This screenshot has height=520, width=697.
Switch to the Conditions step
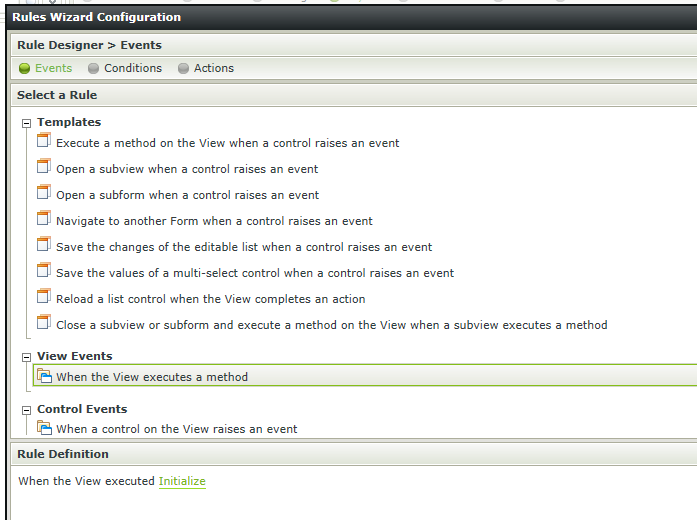pos(132,68)
